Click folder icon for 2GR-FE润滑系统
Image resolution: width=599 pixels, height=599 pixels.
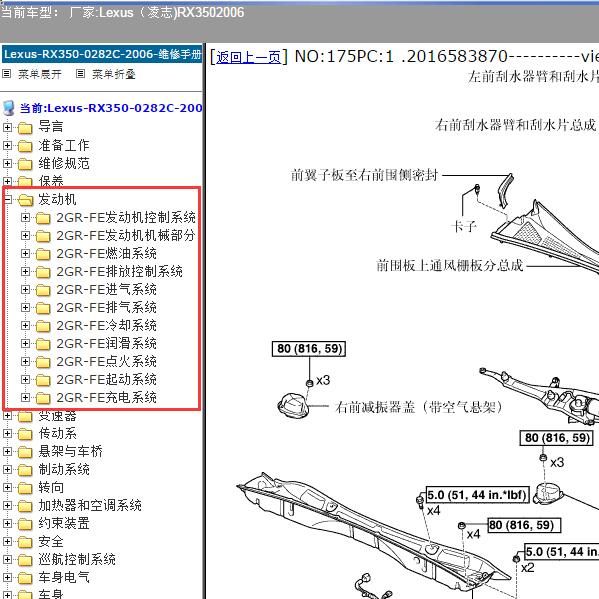[43, 344]
